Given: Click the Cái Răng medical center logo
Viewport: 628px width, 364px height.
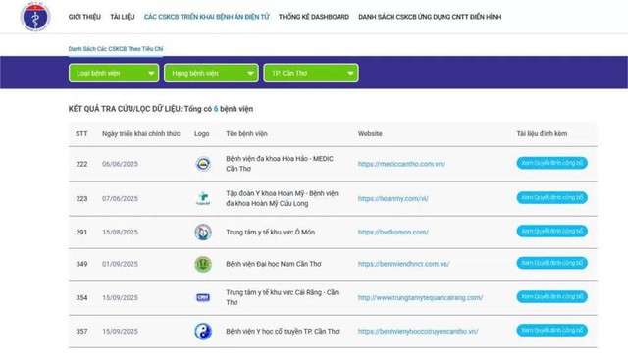Looking at the screenshot, I should [x=203, y=297].
